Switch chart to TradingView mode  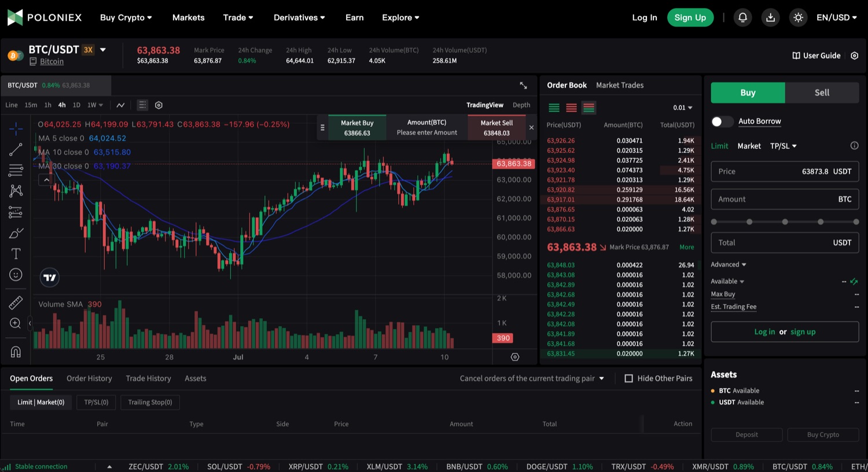(485, 105)
